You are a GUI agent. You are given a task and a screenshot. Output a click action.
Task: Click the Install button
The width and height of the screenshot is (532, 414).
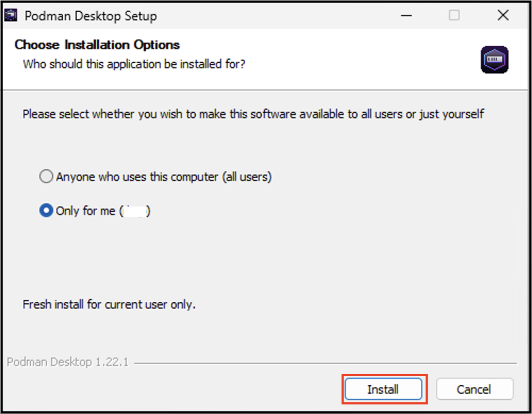[384, 389]
